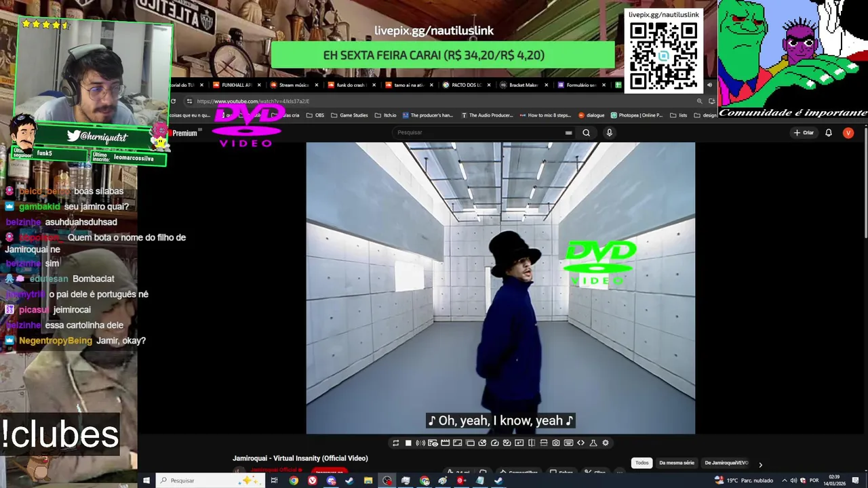Select the Da mesma série filter chip

click(x=677, y=463)
